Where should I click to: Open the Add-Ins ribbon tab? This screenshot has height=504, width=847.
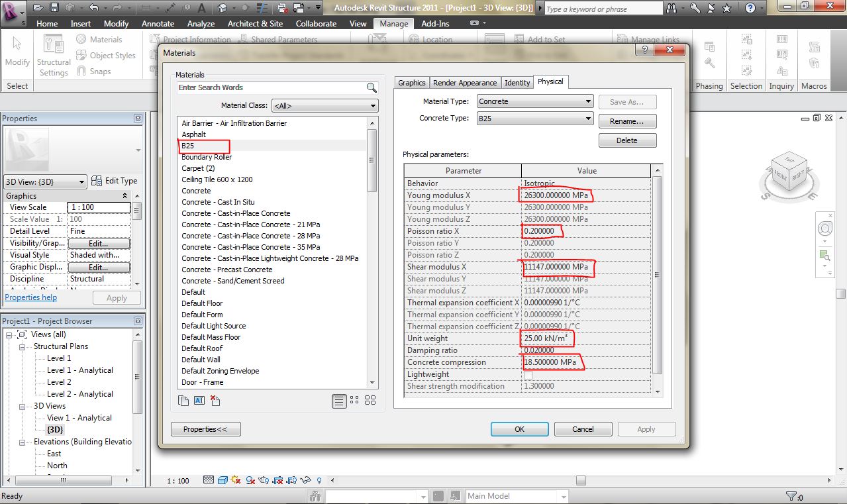(x=435, y=23)
